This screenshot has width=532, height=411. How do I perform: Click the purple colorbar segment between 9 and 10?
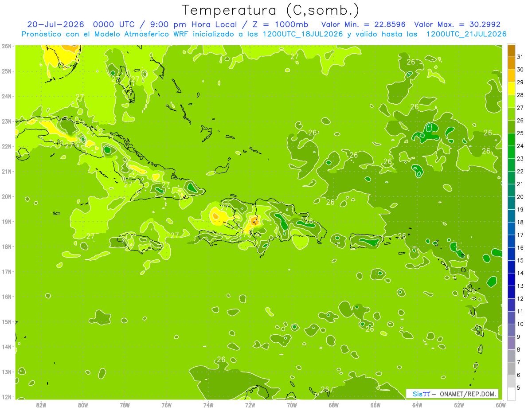(511, 330)
